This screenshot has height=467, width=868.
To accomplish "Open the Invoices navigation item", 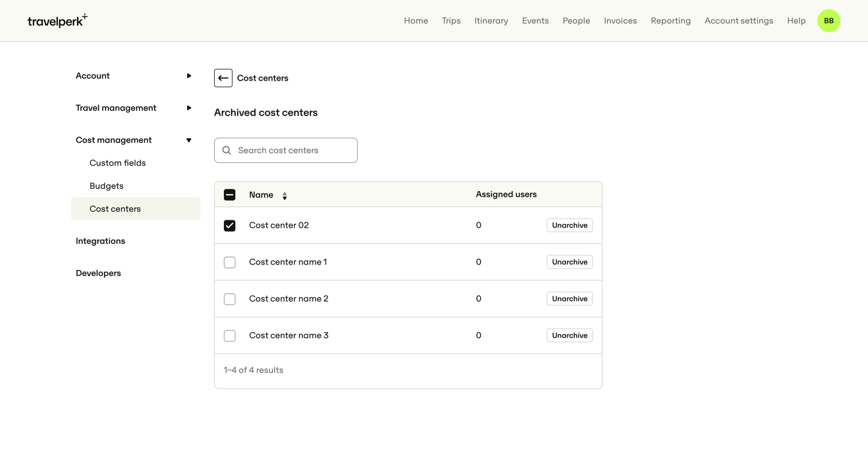I will click(x=620, y=21).
